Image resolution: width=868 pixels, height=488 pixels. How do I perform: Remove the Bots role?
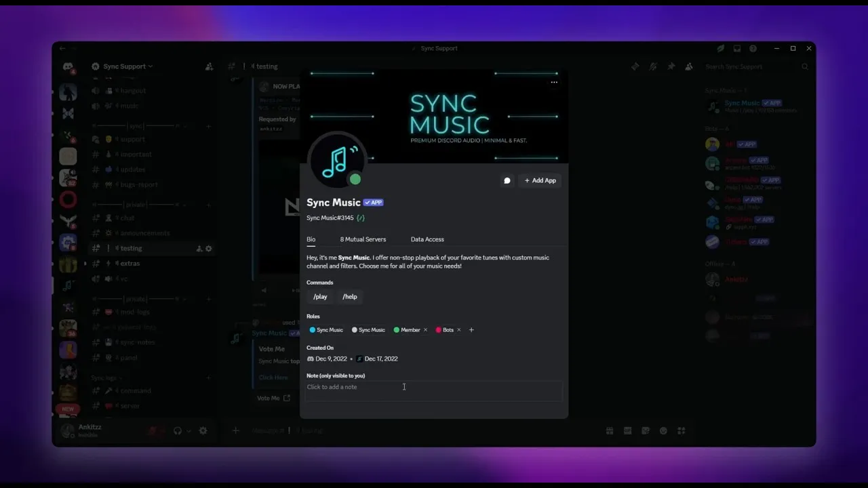pyautogui.click(x=458, y=330)
